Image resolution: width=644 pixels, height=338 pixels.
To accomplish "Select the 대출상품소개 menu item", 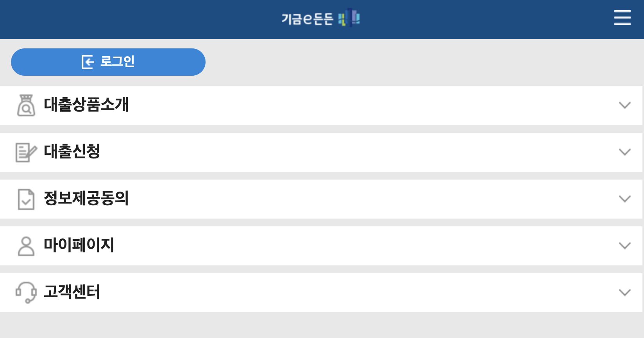I will (87, 105).
